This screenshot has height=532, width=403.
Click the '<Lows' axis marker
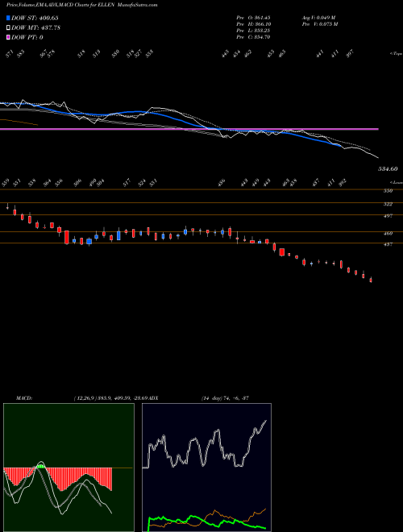pyautogui.click(x=395, y=182)
